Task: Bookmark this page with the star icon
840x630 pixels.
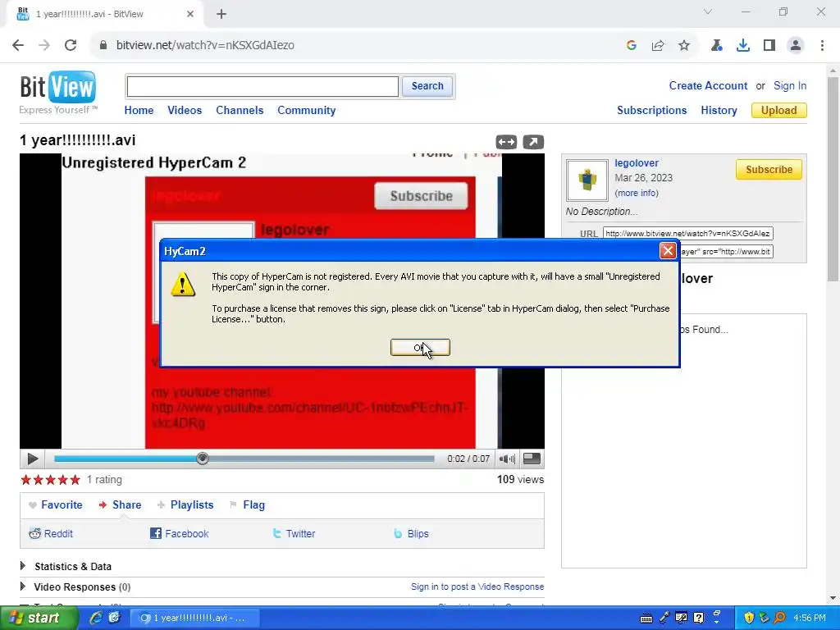Action: coord(684,45)
